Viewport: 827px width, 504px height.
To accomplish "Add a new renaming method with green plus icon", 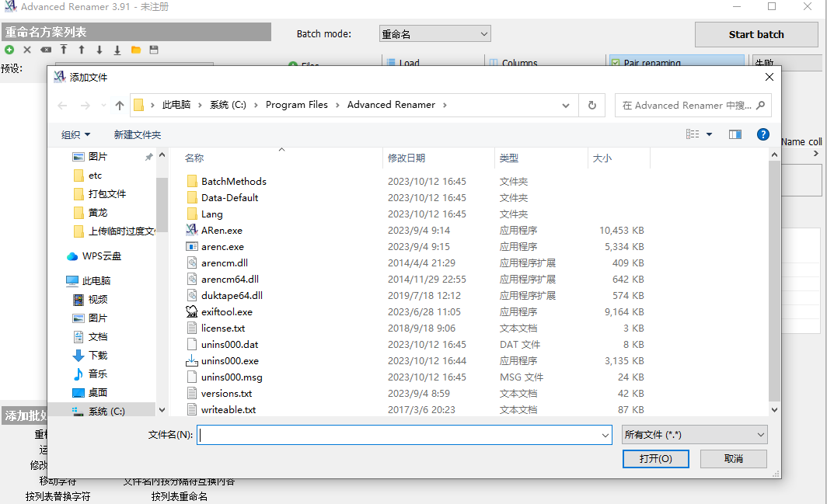I will (x=9, y=49).
